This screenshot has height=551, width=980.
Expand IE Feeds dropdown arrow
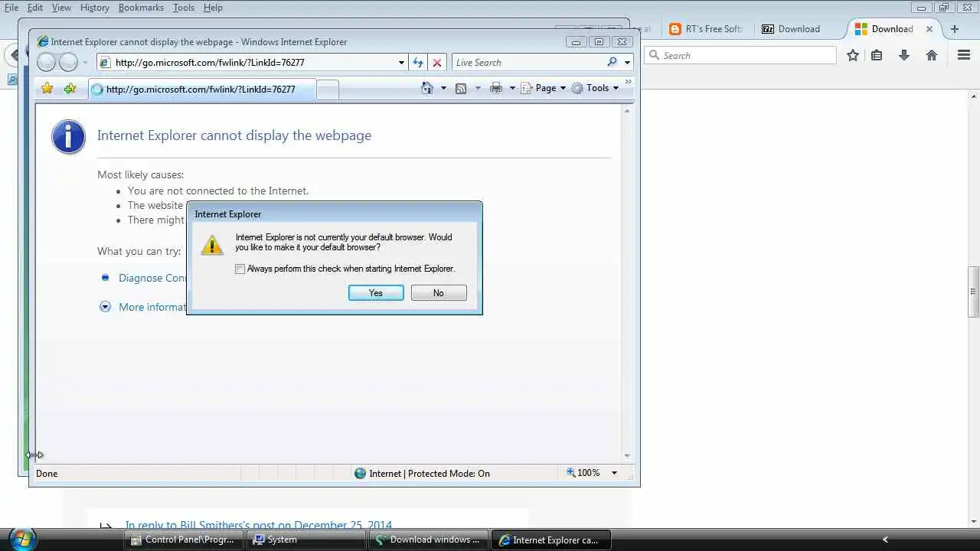pos(478,88)
